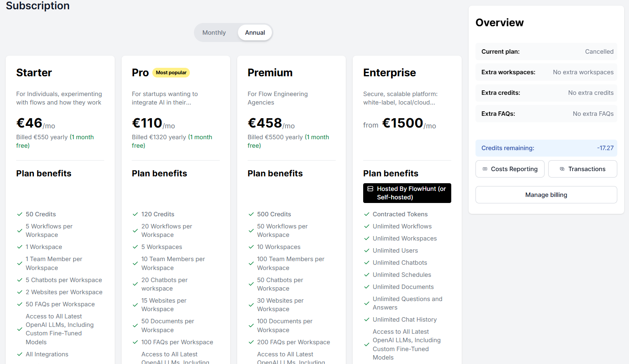Image resolution: width=629 pixels, height=364 pixels.
Task: Click the Subscription page heading
Action: 38,6
